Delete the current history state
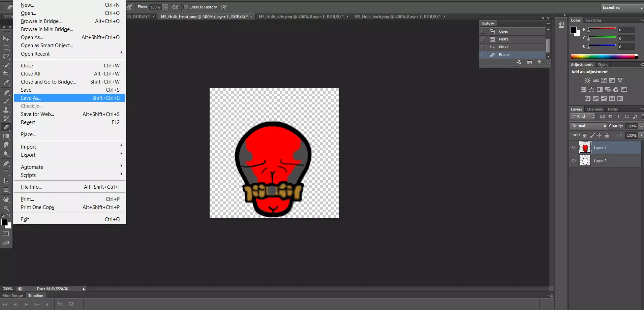 (x=540, y=62)
